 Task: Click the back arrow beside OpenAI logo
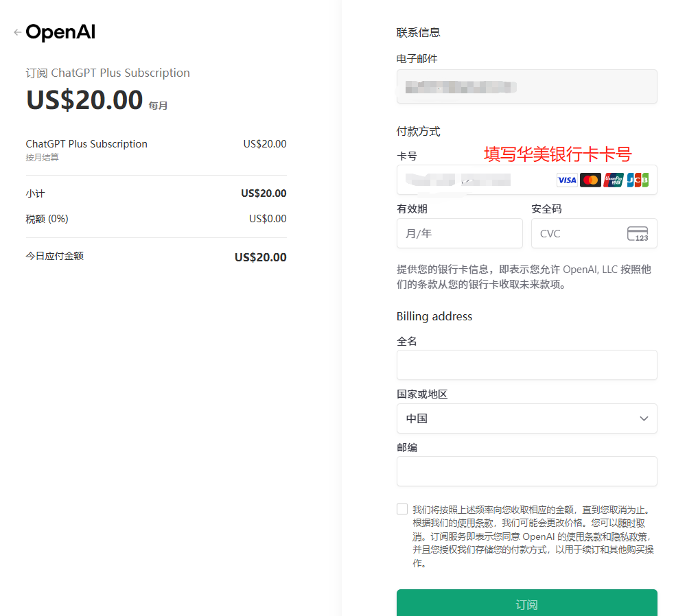18,32
